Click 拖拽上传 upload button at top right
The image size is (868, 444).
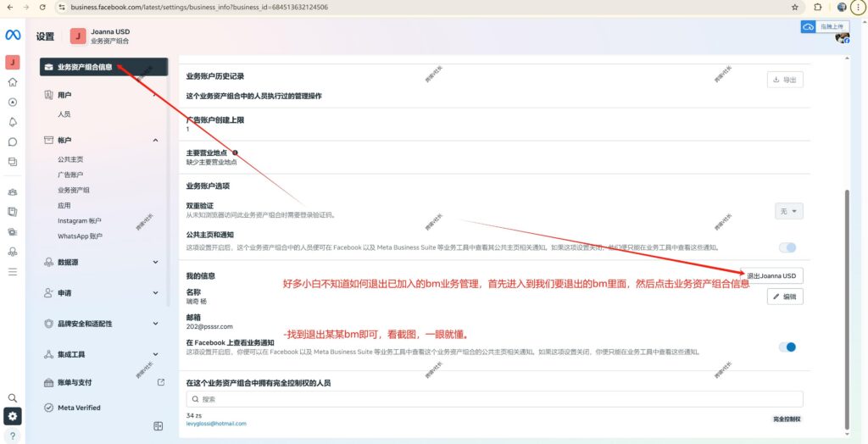pos(825,26)
